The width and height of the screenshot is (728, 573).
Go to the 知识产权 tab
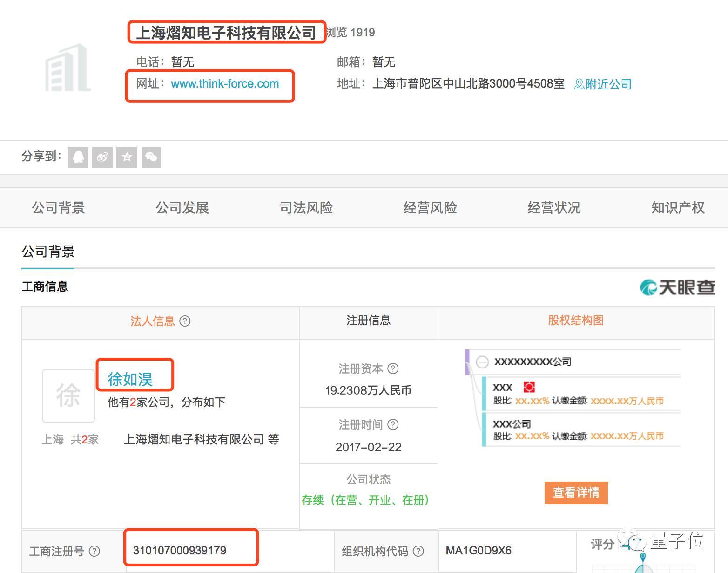[x=677, y=208]
